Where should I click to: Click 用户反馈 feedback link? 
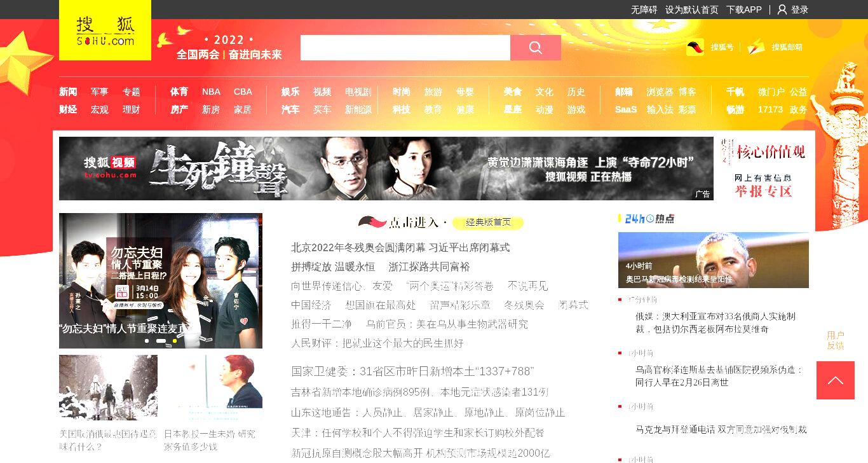click(836, 340)
